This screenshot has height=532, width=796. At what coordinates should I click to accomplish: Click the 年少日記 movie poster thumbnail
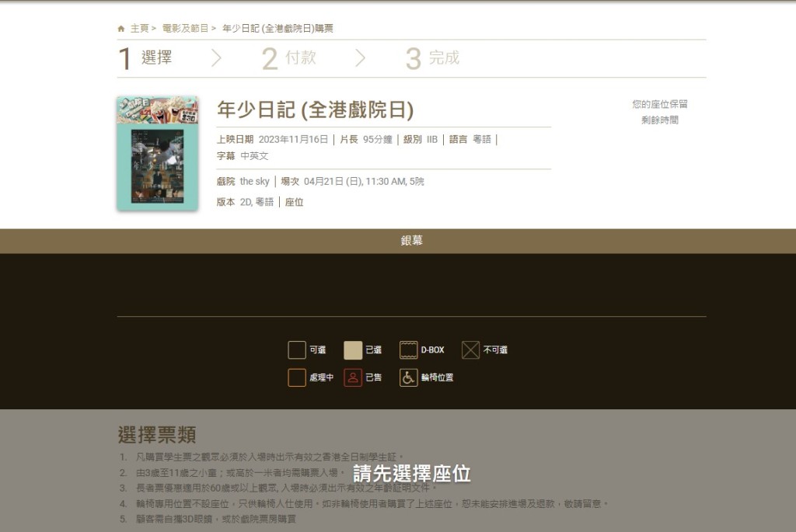tap(158, 154)
